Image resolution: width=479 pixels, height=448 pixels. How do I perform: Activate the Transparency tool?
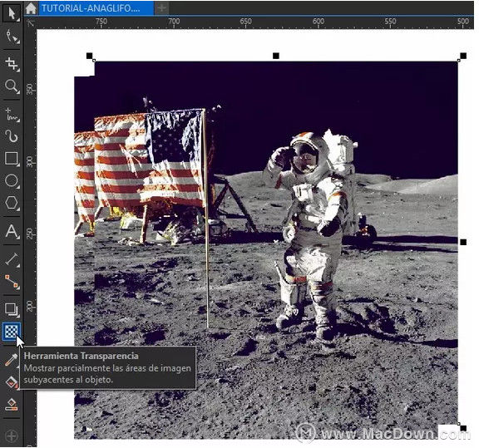(x=12, y=332)
